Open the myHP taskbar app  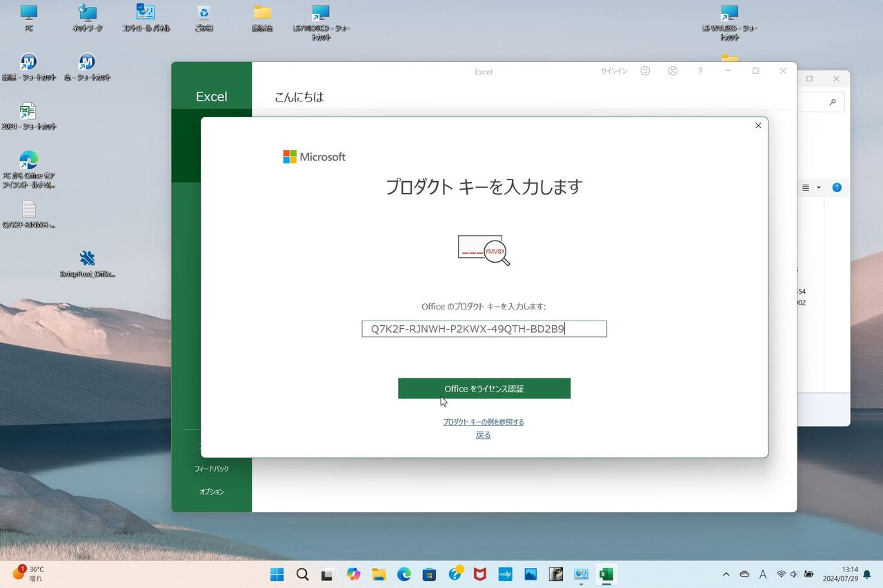(x=506, y=574)
